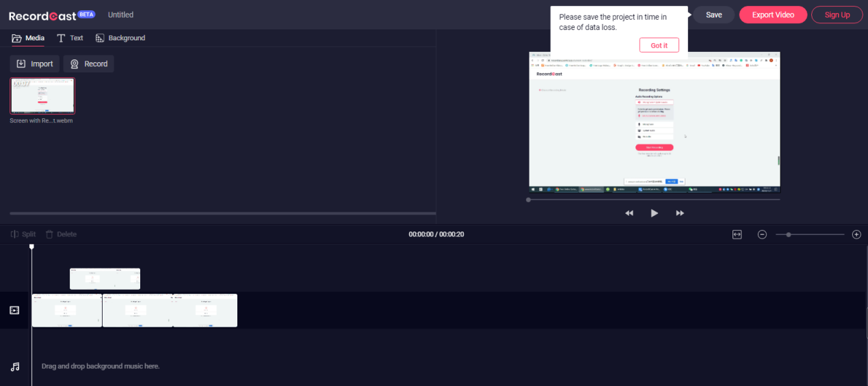Select the second clip in the video track
Screen dimensions: 868x386
[137, 310]
